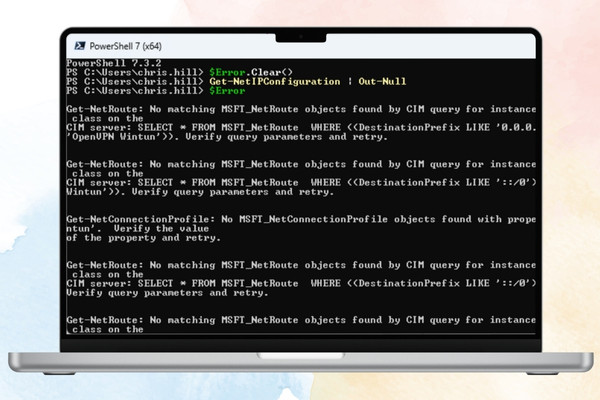600x400 pixels.
Task: Click the 'Get-NetIPConfiguration' cmdlet text
Action: 274,82
